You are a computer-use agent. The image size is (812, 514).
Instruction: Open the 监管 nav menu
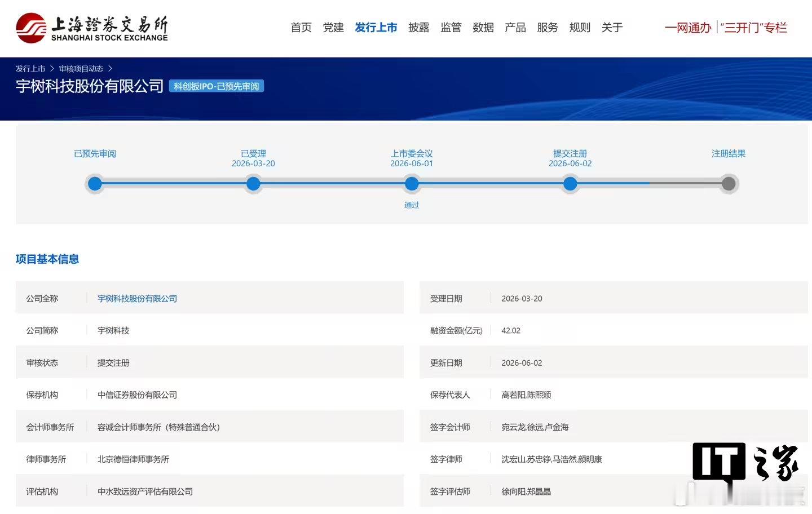pyautogui.click(x=451, y=28)
